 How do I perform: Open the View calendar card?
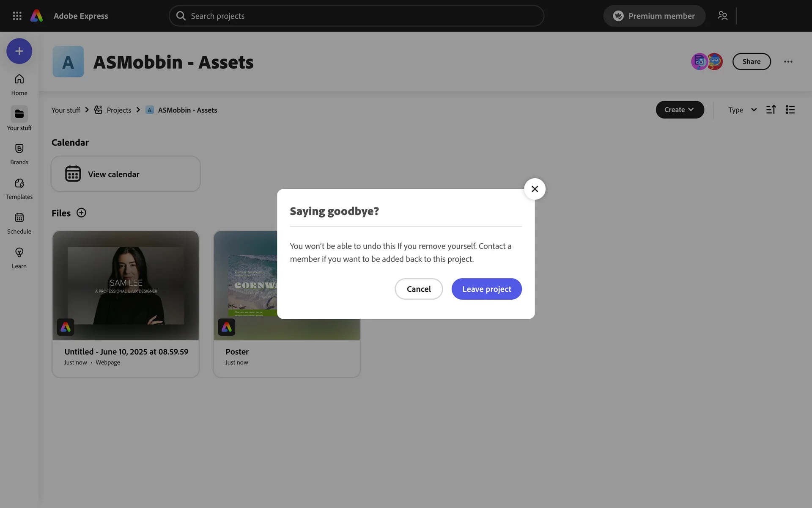coord(126,174)
